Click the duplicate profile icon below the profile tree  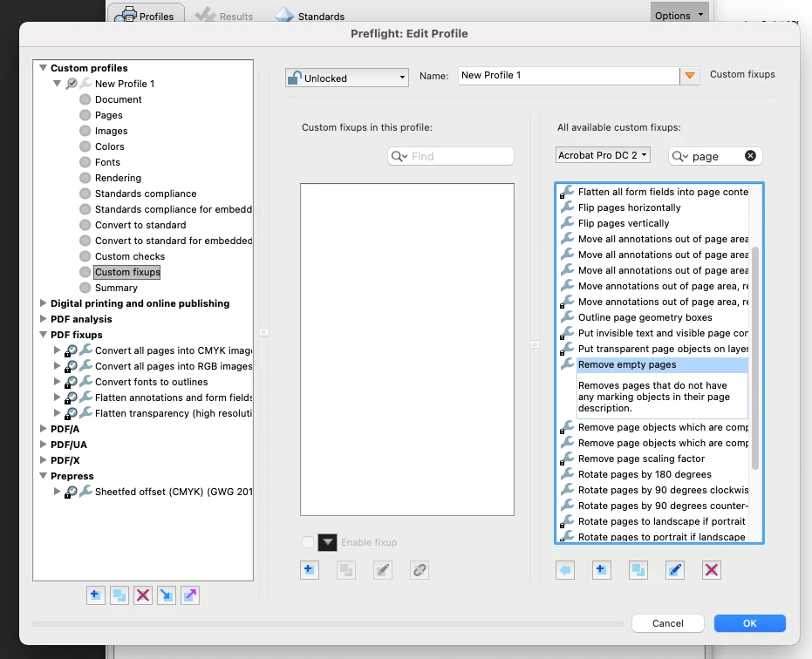119,594
